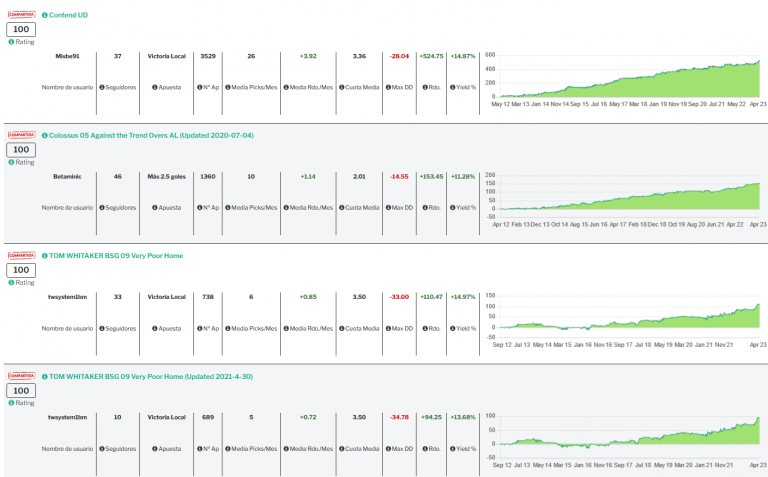
Task: Open the Contend UD system link
Action: point(71,16)
